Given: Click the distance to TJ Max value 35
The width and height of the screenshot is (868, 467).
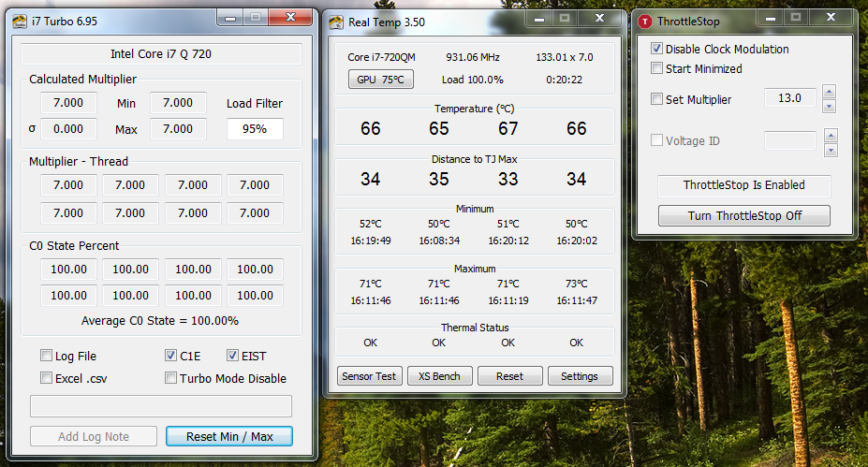Looking at the screenshot, I should (439, 179).
